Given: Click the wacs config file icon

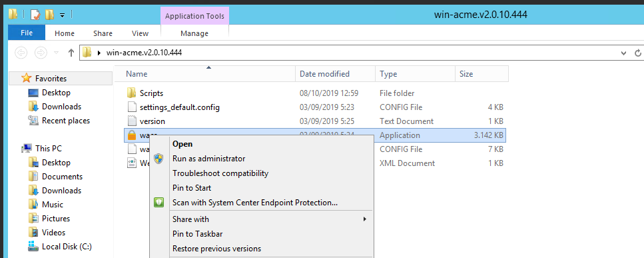Looking at the screenshot, I should coord(131,149).
